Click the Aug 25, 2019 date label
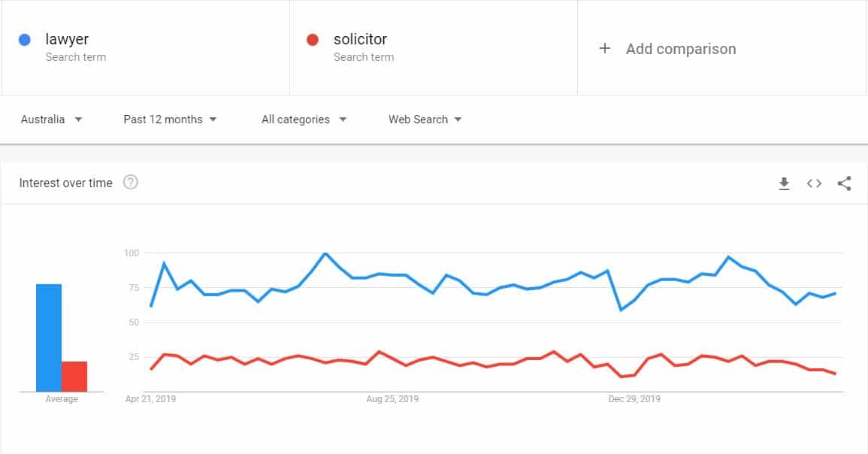 click(392, 399)
